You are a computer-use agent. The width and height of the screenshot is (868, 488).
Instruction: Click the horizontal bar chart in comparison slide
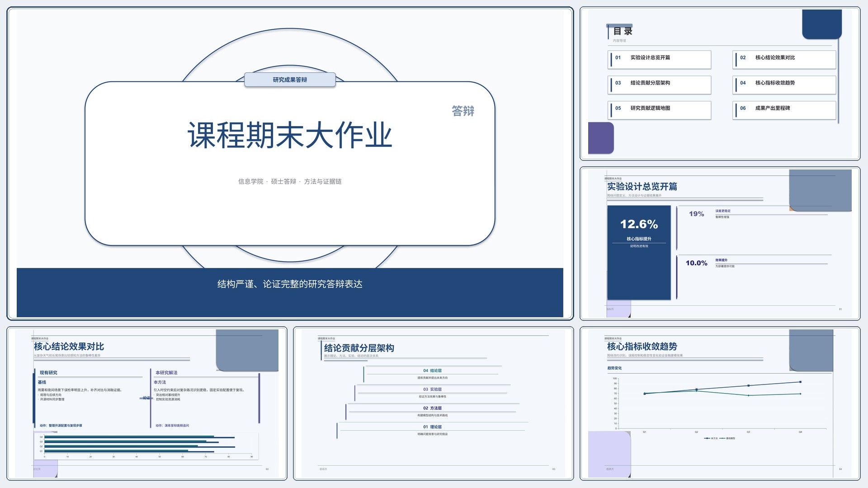[x=147, y=446]
